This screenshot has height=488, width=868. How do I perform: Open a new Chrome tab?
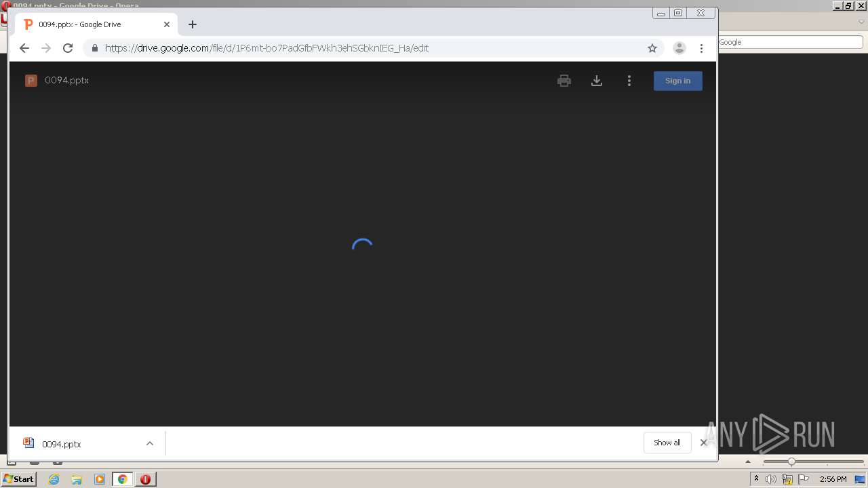click(x=193, y=24)
